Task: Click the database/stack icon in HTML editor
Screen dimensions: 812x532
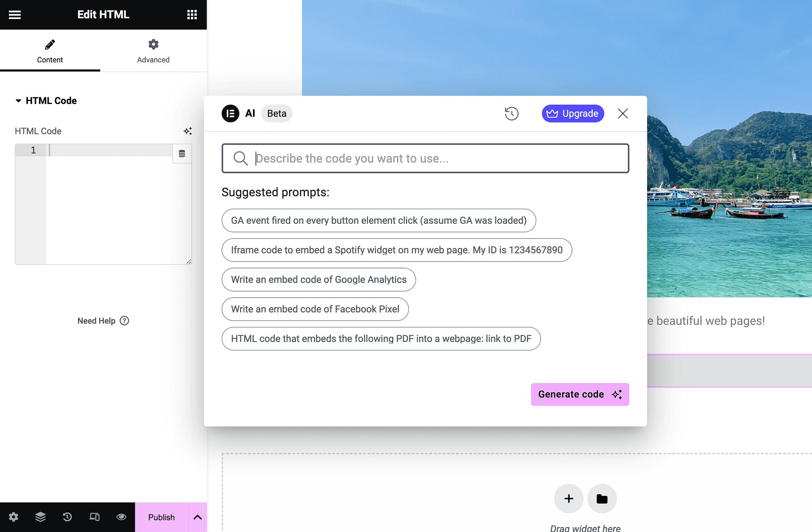Action: pos(182,154)
